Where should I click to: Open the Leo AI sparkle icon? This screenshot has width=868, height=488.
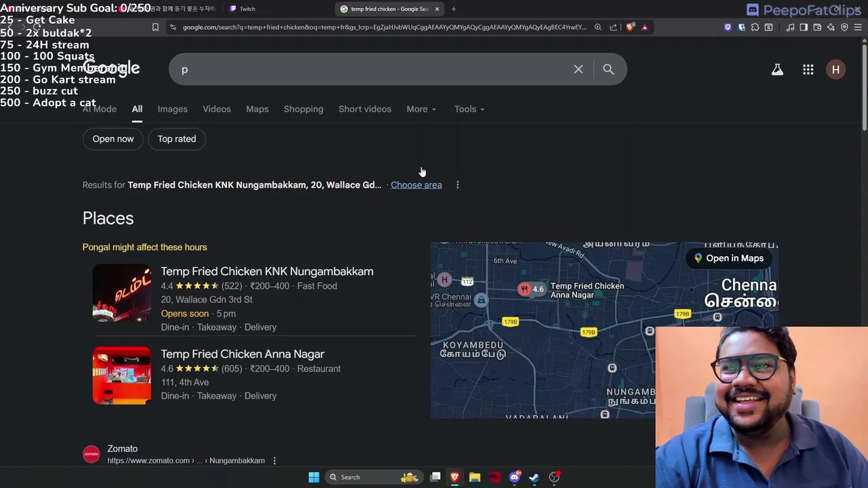click(831, 27)
